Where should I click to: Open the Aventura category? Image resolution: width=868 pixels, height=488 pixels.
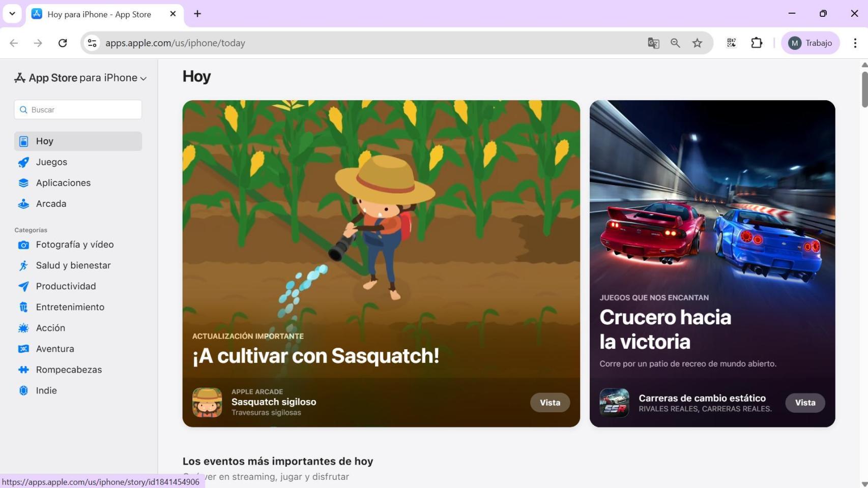point(55,349)
